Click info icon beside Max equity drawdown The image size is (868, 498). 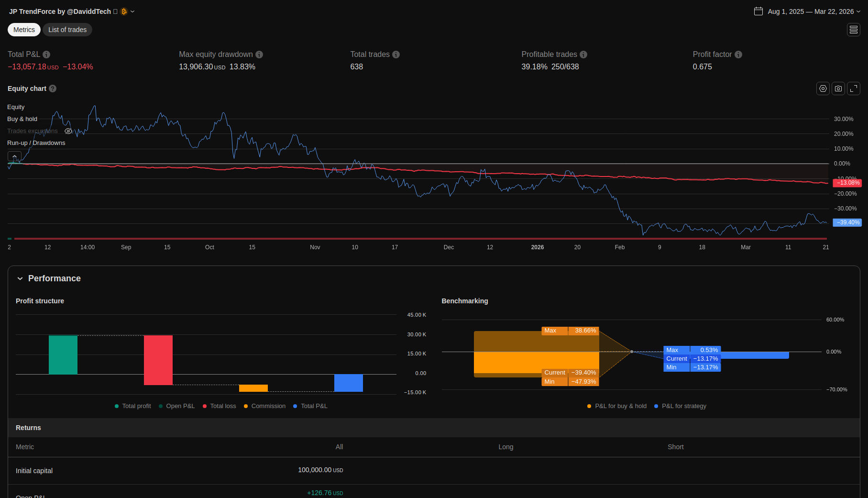point(259,55)
